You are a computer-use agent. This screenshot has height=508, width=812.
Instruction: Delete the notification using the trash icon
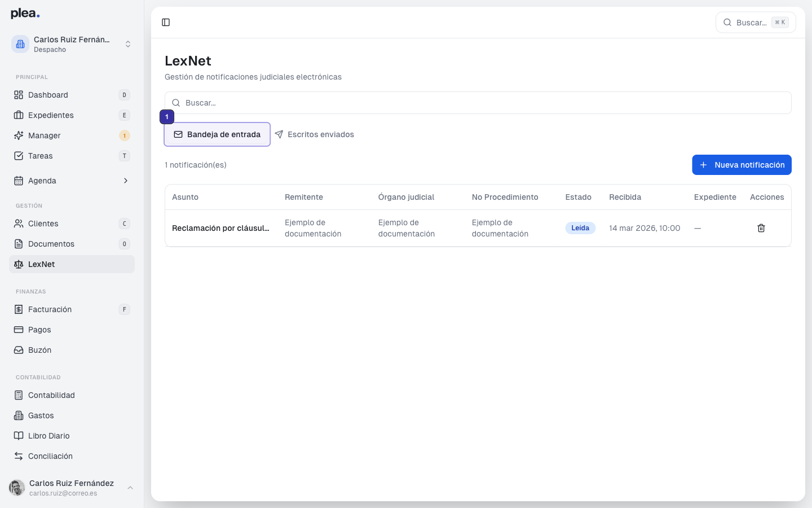(x=761, y=228)
